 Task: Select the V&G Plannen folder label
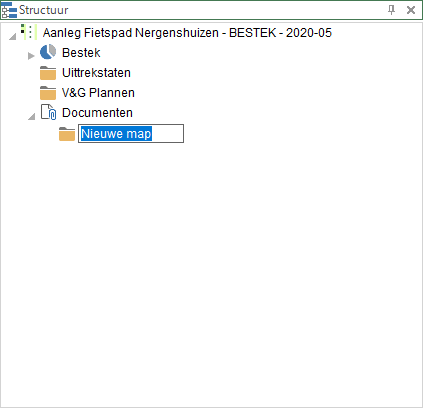click(x=98, y=93)
